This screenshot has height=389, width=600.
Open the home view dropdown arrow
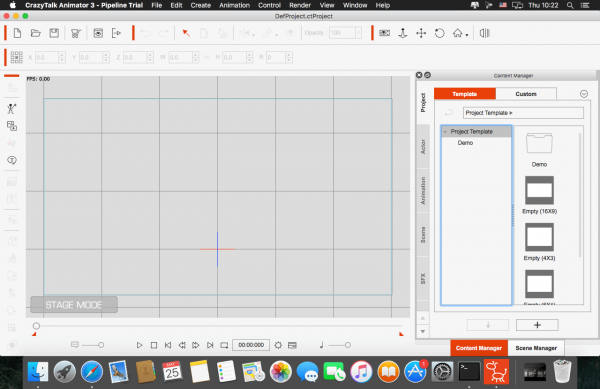pyautogui.click(x=467, y=35)
